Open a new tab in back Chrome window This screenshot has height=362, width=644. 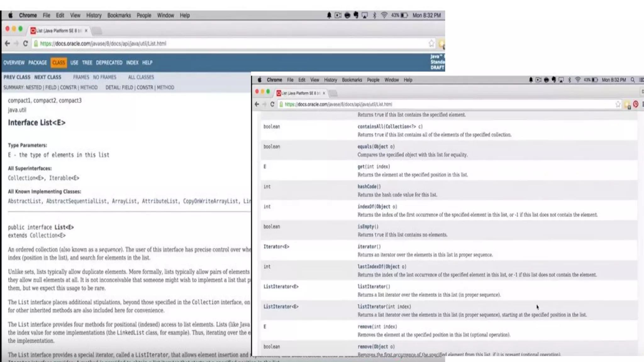pos(97,31)
